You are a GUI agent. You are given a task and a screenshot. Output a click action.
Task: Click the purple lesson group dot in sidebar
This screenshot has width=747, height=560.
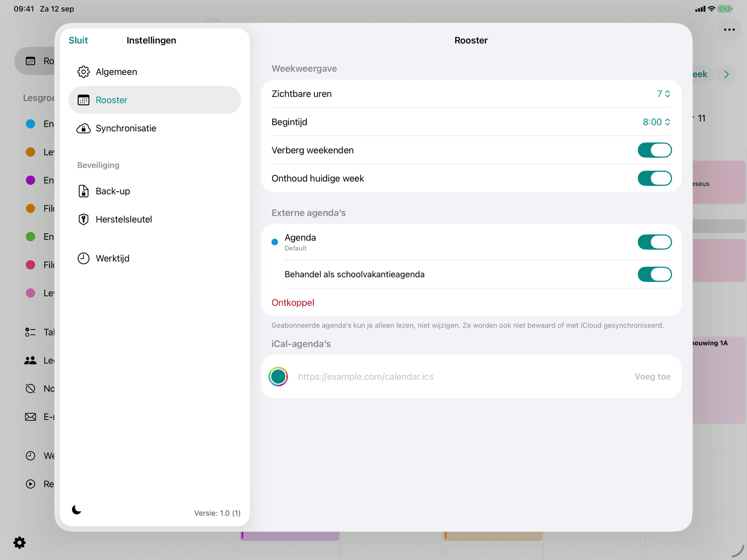(30, 180)
